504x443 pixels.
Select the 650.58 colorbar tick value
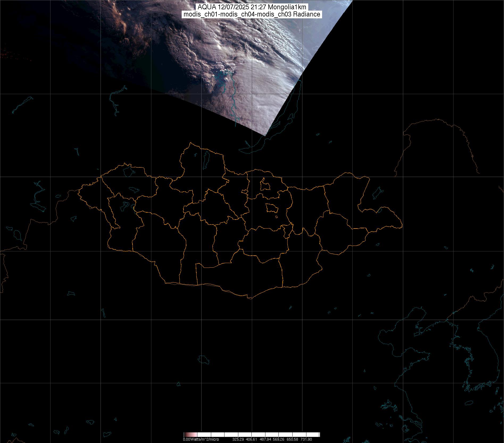292,439
